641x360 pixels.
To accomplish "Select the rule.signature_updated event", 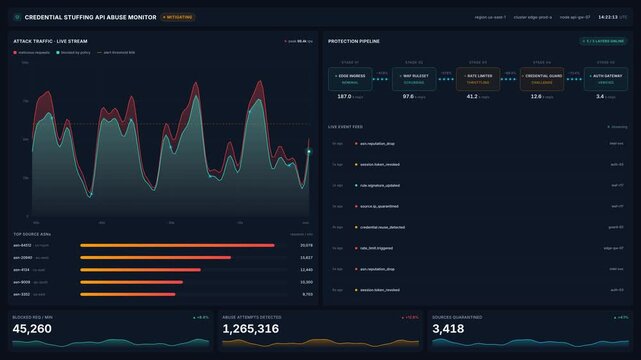I will click(x=477, y=186).
